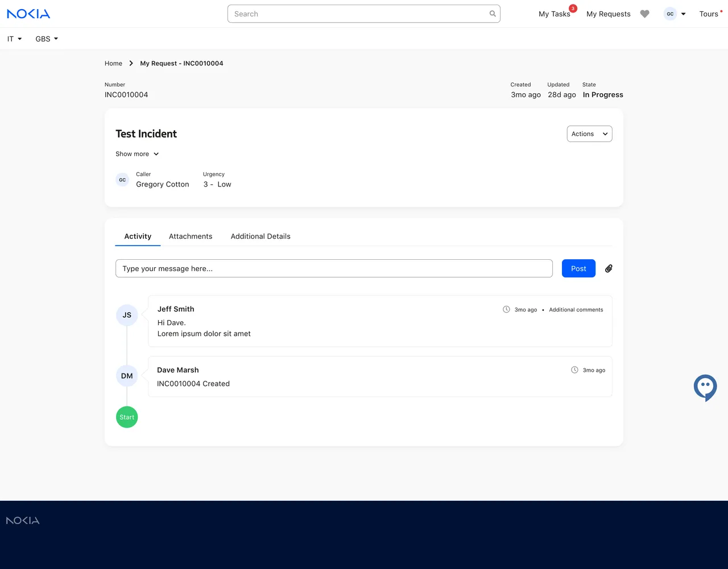Open the Additional Details tab
728x569 pixels.
click(x=260, y=236)
